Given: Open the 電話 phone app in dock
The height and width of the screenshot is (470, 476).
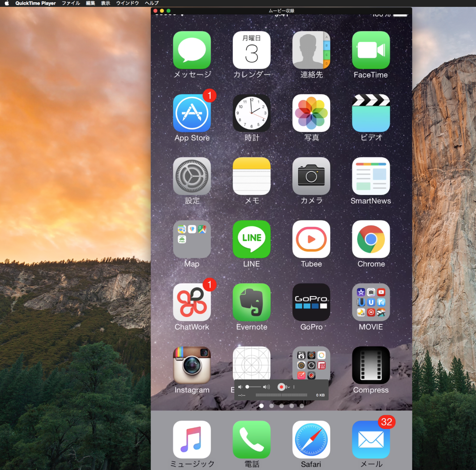Looking at the screenshot, I should click(x=252, y=439).
